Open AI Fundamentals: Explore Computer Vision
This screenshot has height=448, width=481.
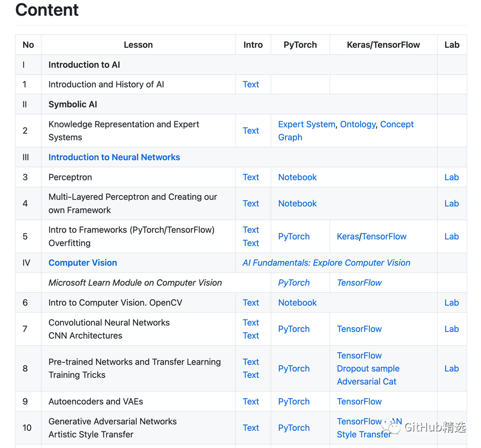(x=326, y=263)
